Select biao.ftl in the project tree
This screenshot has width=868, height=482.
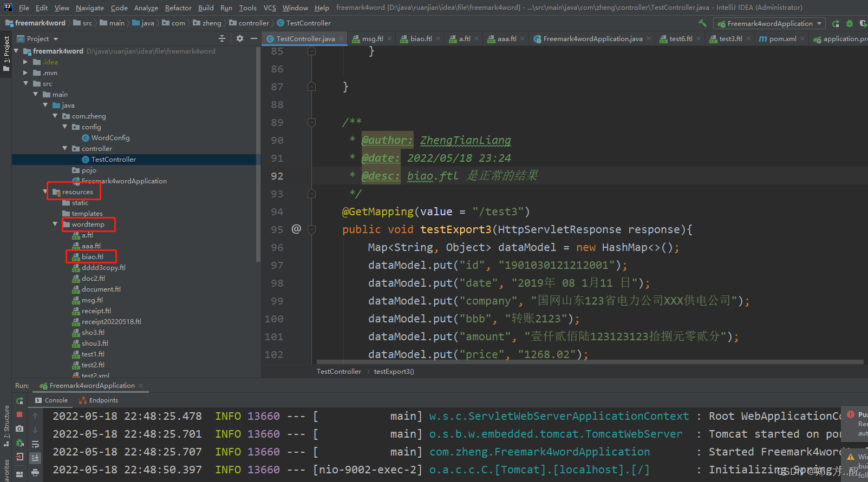[92, 256]
